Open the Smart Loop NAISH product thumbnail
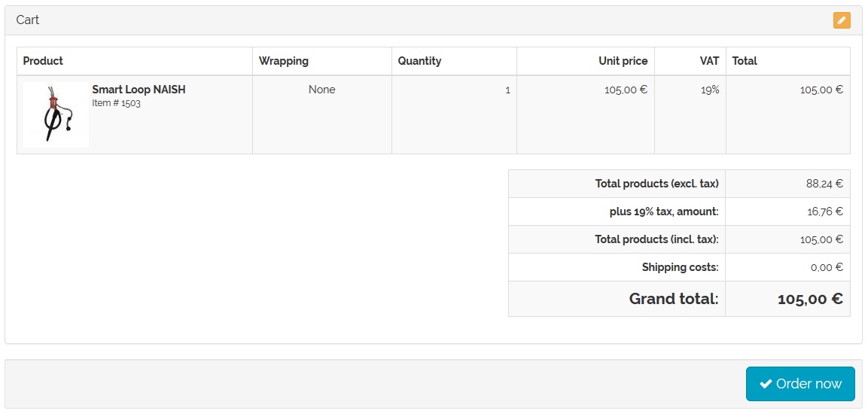 pyautogui.click(x=56, y=114)
